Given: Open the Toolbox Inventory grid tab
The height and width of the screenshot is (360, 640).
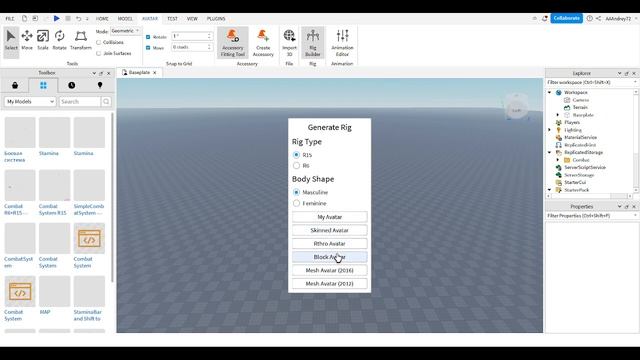Looking at the screenshot, I should click(x=43, y=85).
